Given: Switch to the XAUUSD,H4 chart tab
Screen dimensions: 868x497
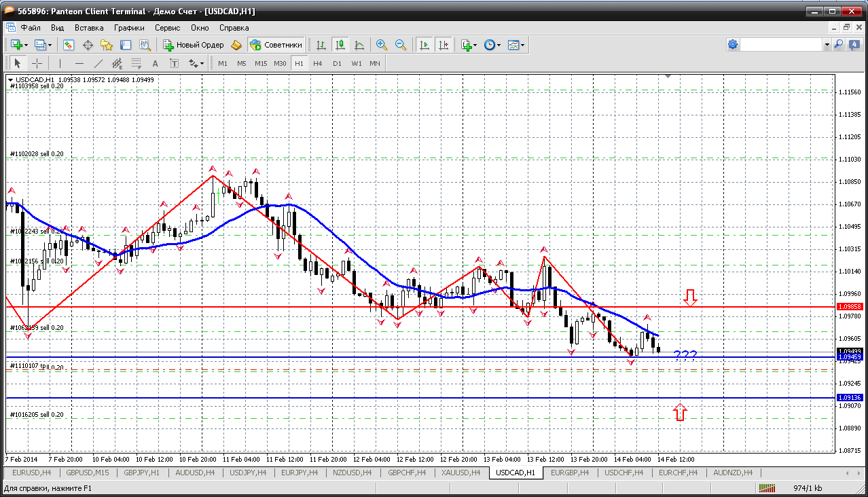Looking at the screenshot, I should pos(460,473).
